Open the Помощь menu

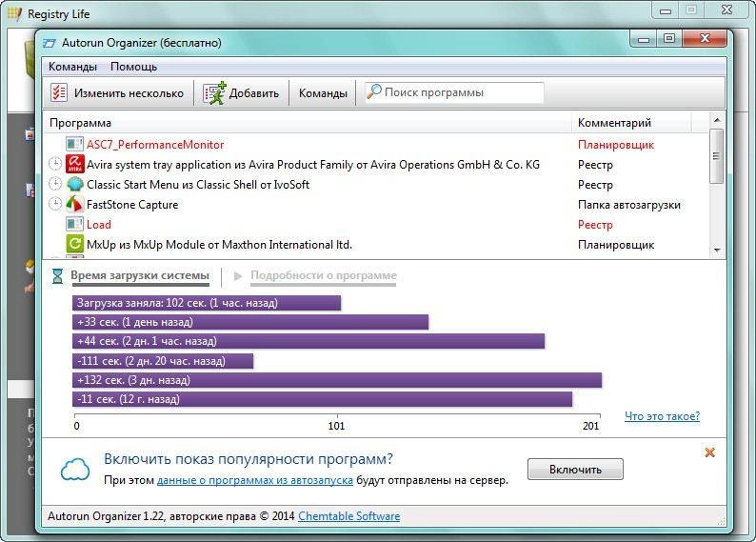[134, 67]
